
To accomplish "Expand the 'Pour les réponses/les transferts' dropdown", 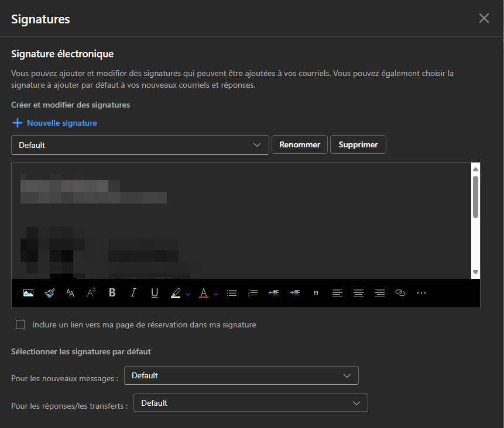I will click(251, 403).
